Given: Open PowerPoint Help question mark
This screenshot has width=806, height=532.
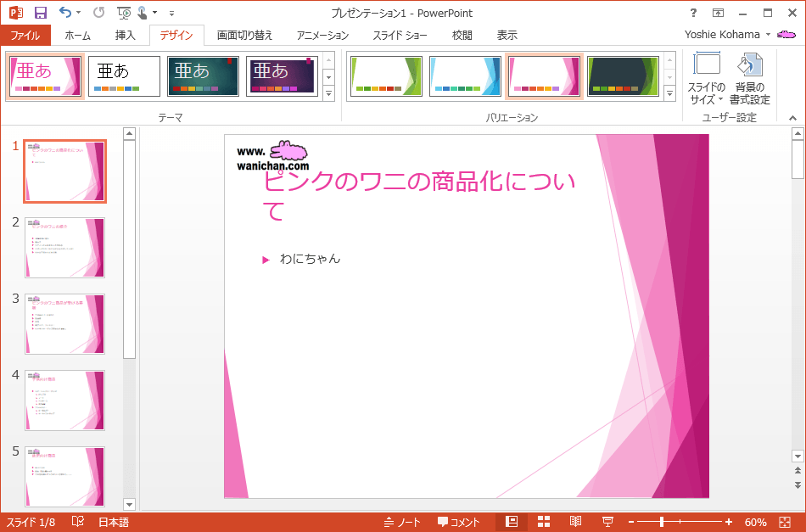Looking at the screenshot, I should 693,13.
